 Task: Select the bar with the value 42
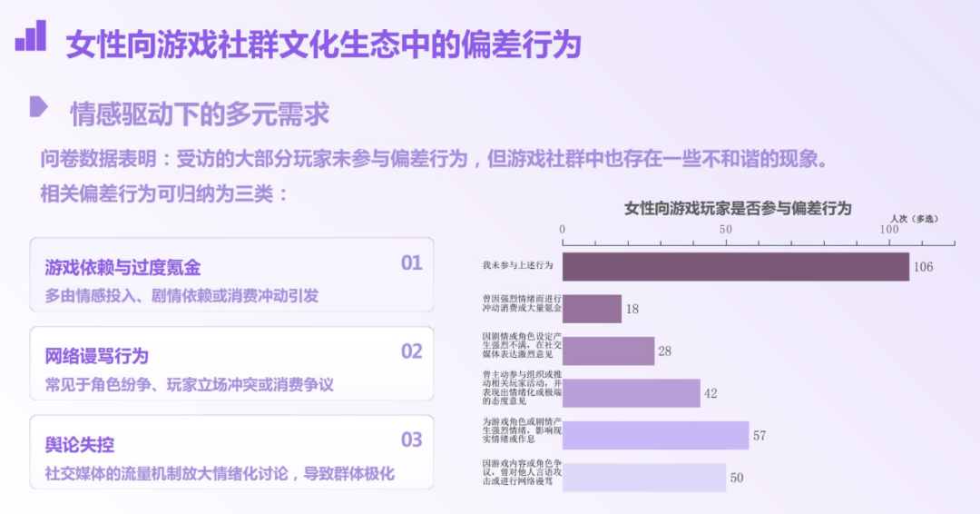632,393
